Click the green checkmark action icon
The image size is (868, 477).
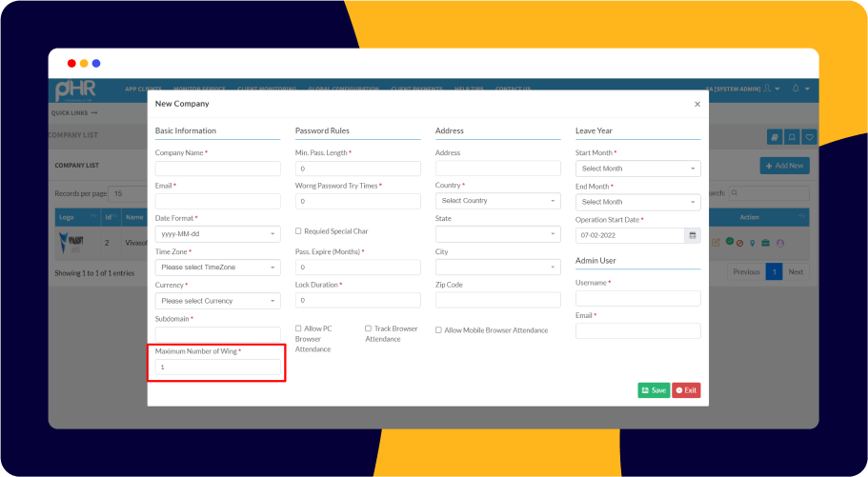[730, 241]
